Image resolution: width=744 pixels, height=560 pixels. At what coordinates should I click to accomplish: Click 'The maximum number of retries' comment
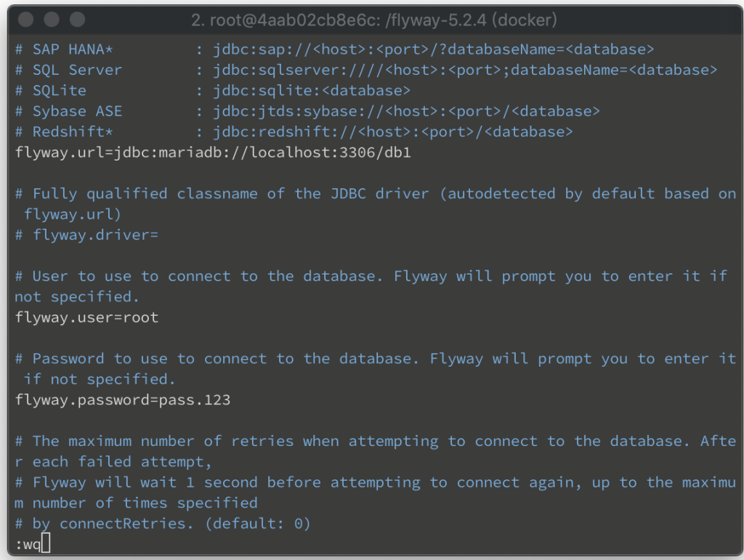(x=163, y=441)
